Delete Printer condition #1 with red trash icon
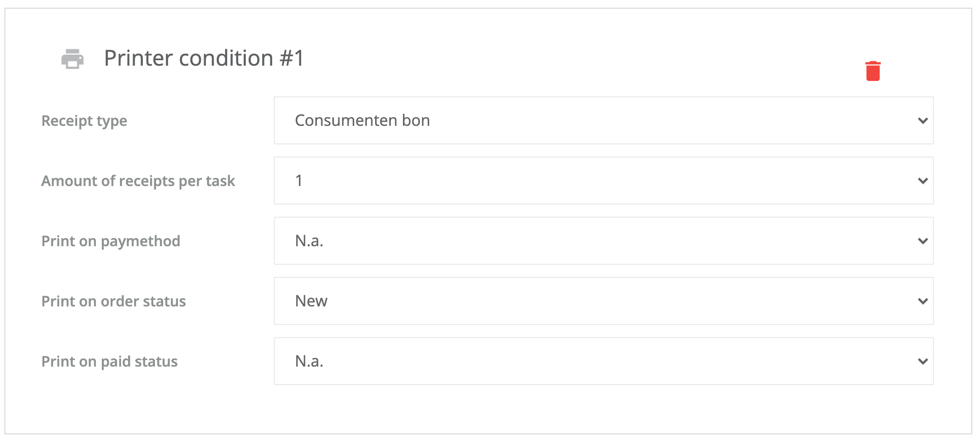The image size is (980, 441). tap(873, 71)
